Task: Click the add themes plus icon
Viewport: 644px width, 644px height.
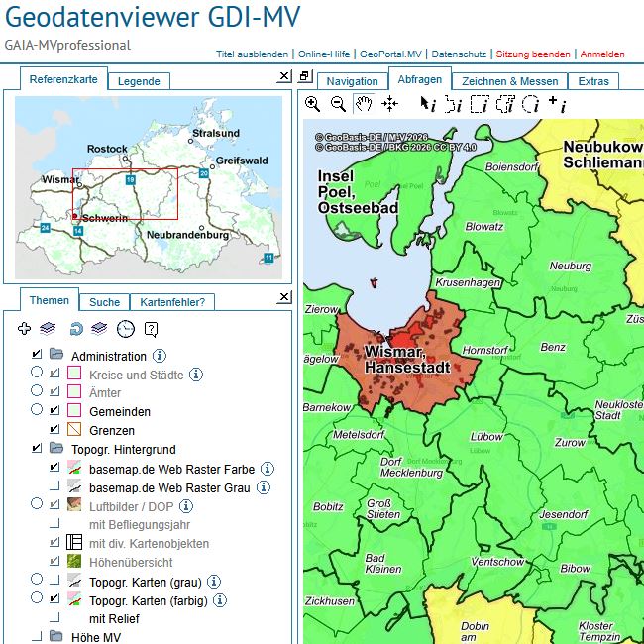Action: coord(24,329)
